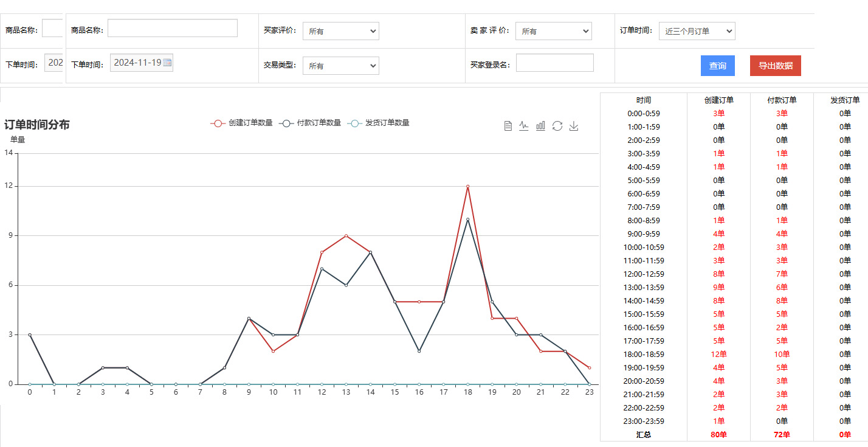The image size is (868, 447).
Task: Click the 导出数据 button
Action: (x=776, y=66)
